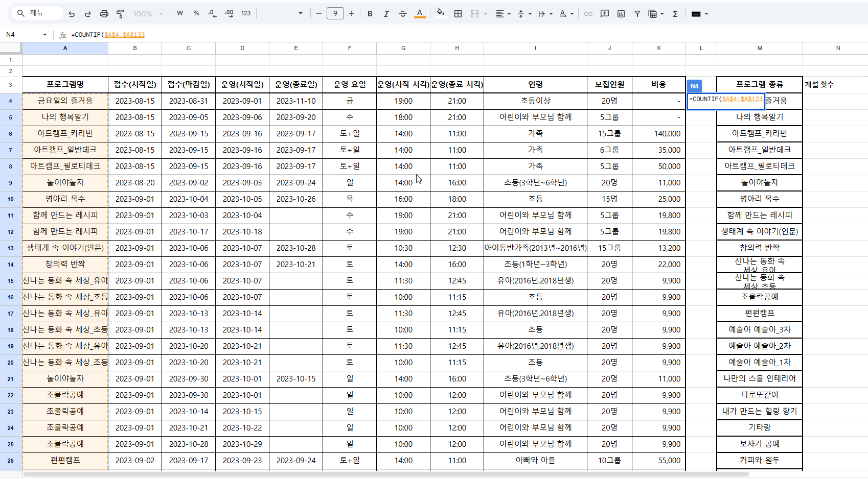868x478 pixels.
Task: Open the text color picker
Action: [420, 14]
